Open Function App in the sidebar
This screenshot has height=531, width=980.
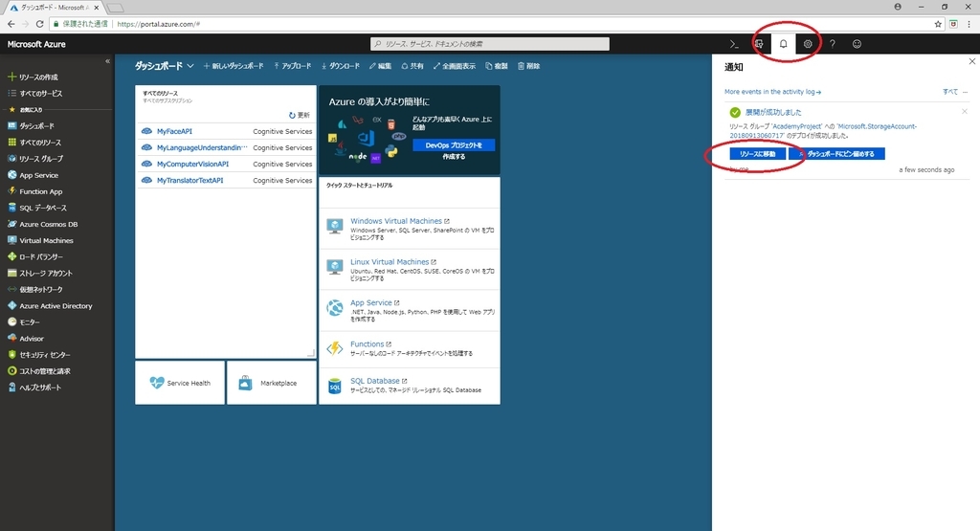35,191
